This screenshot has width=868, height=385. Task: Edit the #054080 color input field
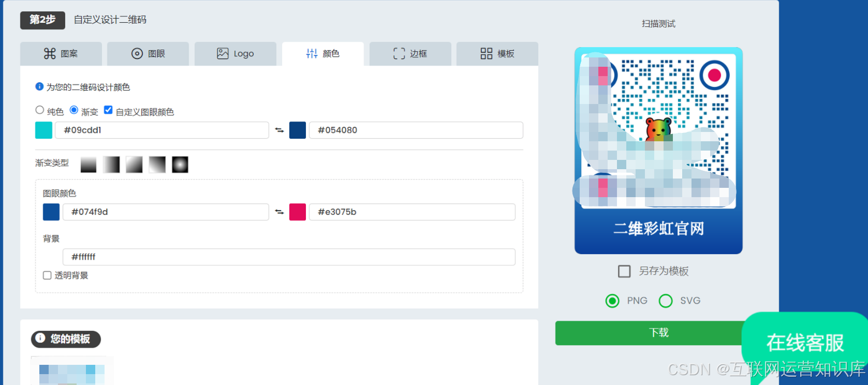click(416, 130)
